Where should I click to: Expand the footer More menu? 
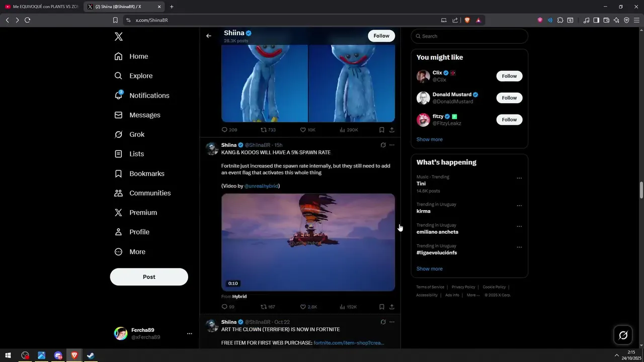coord(473,295)
